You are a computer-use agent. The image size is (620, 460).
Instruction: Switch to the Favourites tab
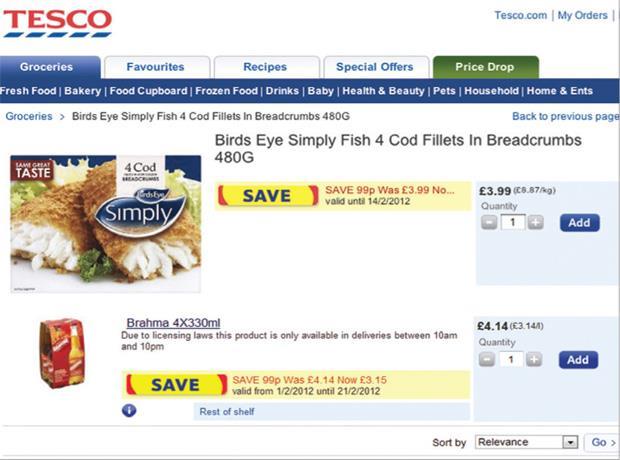[155, 67]
